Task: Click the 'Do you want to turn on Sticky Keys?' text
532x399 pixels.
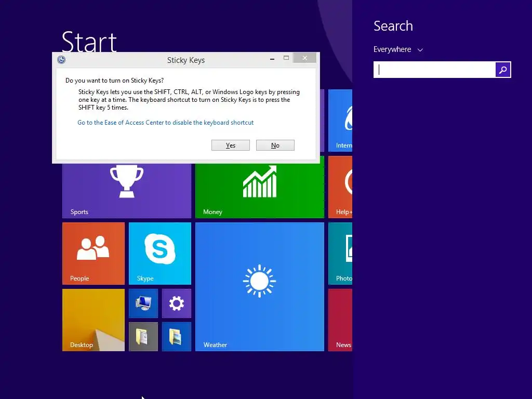Action: pyautogui.click(x=115, y=81)
